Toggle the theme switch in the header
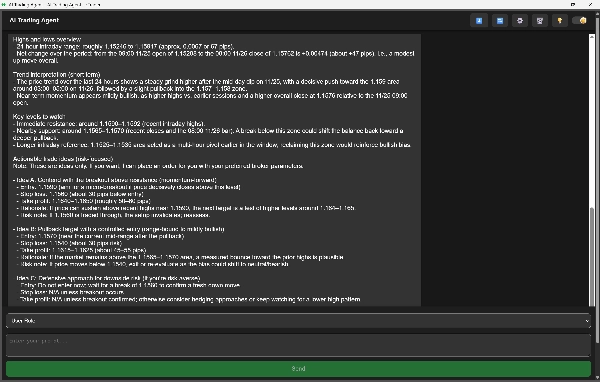Viewport: 600px width, 382px height. coord(579,21)
